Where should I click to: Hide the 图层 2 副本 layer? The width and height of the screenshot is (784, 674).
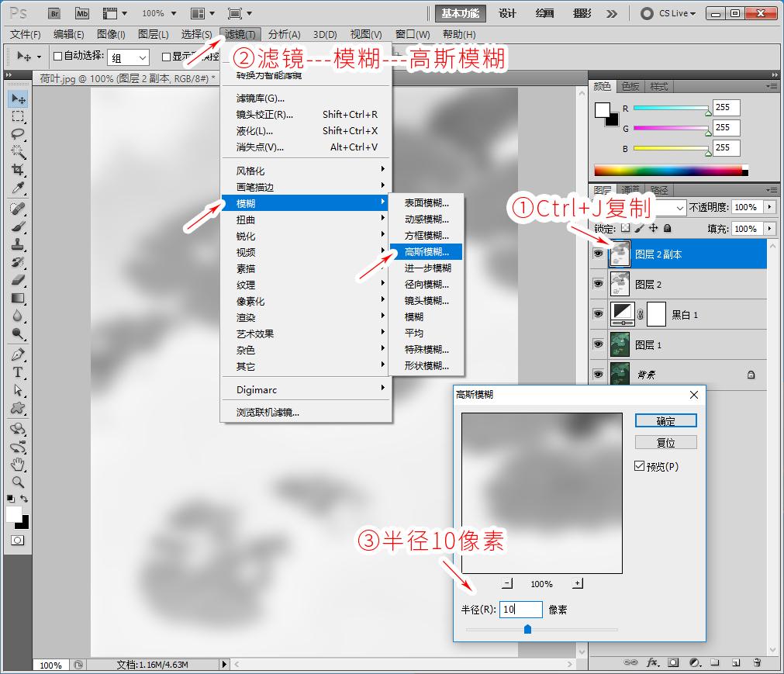(598, 254)
